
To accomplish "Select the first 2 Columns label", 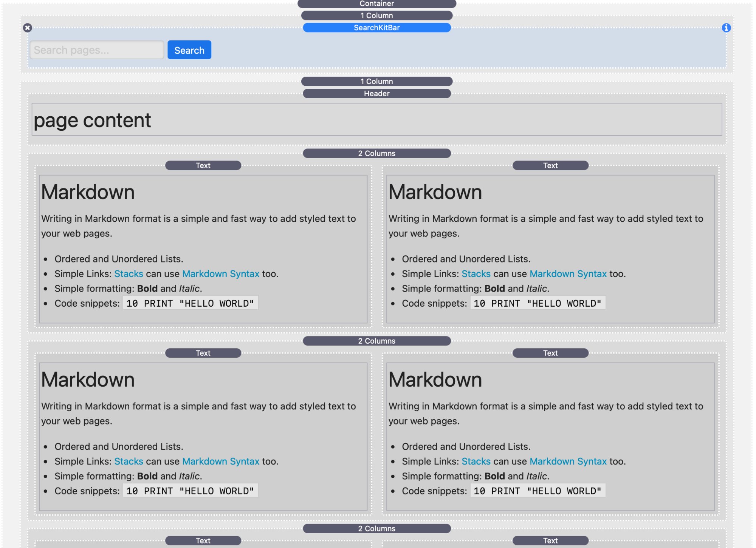I will 376,153.
